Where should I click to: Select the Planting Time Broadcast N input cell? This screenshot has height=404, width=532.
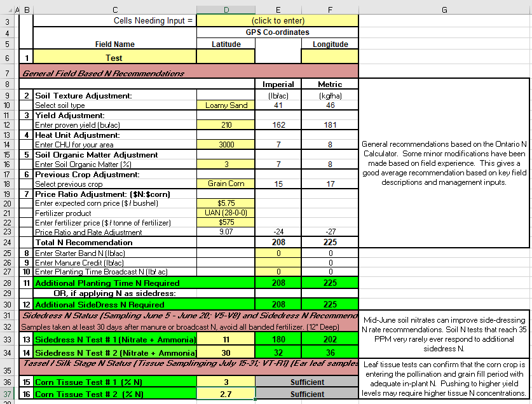pos(278,272)
